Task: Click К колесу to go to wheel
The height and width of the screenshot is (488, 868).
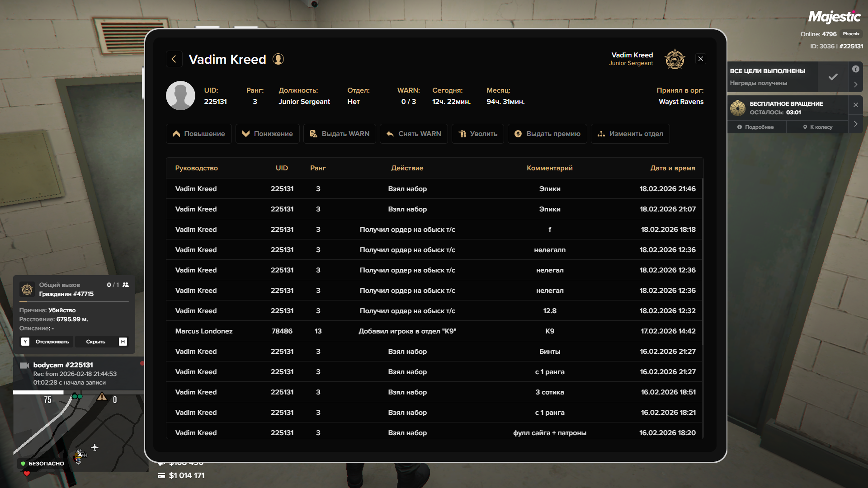Action: (x=817, y=127)
